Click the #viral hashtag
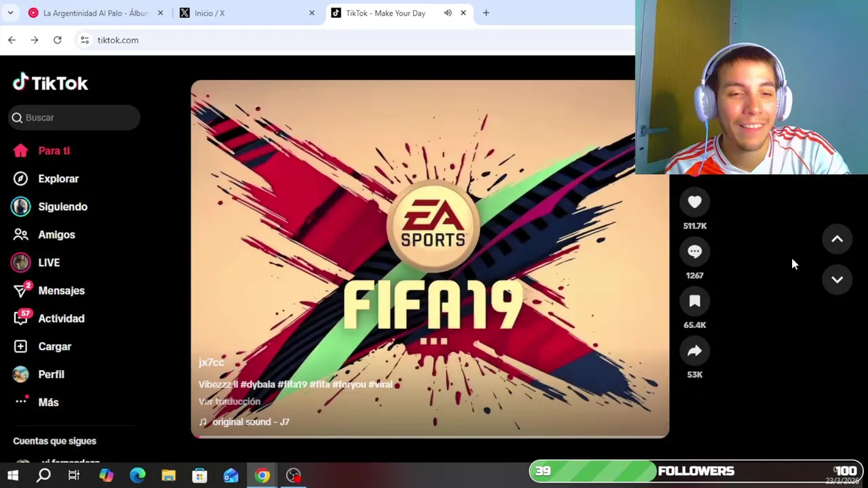The height and width of the screenshot is (488, 868). coord(380,384)
